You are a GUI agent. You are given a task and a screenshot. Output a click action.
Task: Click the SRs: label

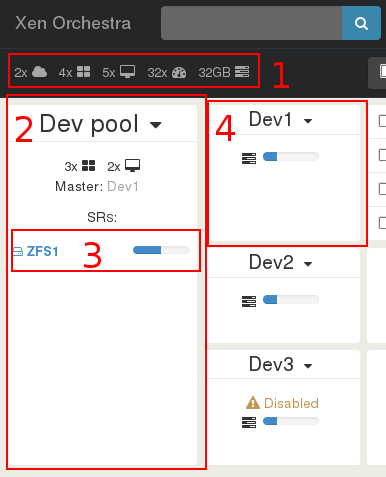pyautogui.click(x=102, y=217)
